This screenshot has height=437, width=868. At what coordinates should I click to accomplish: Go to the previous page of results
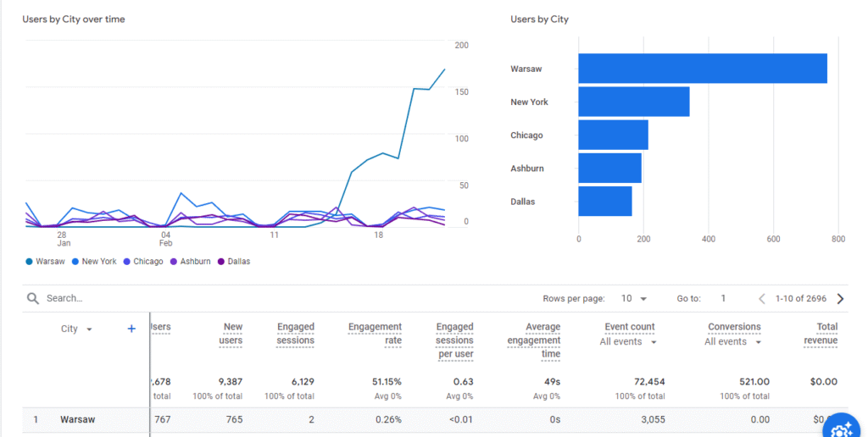[x=761, y=298]
